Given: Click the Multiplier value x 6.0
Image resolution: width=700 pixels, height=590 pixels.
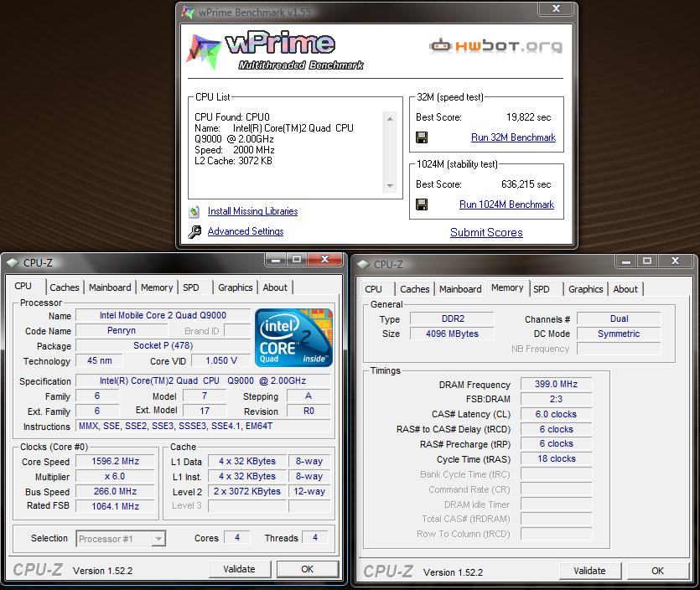Looking at the screenshot, I should 115,476.
